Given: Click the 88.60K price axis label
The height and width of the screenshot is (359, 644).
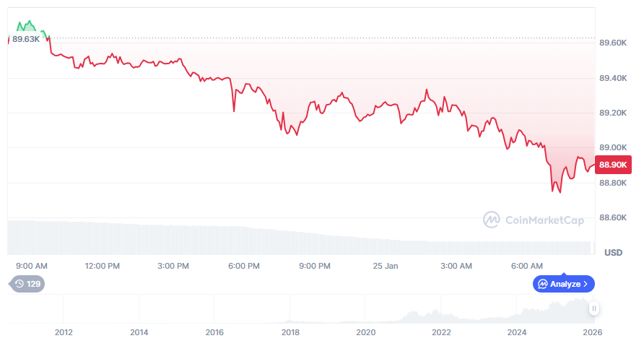Looking at the screenshot, I should pos(613,217).
